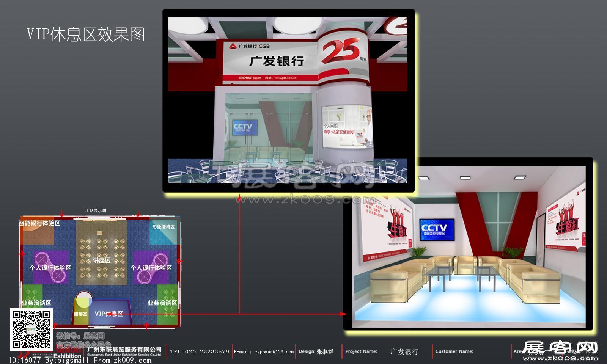Click CCTV screen in interior lounge rendering
Screen dimensions: 607x364
point(437,229)
